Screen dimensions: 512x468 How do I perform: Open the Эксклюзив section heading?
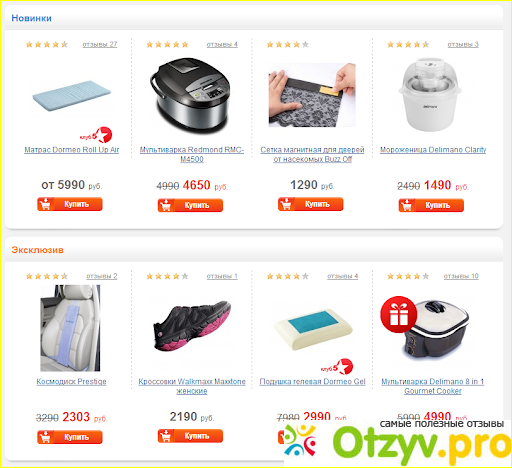pos(37,250)
